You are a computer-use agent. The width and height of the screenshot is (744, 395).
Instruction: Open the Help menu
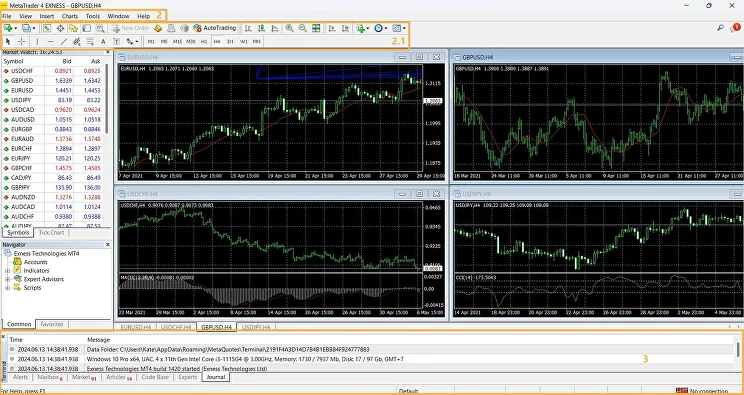coord(144,16)
